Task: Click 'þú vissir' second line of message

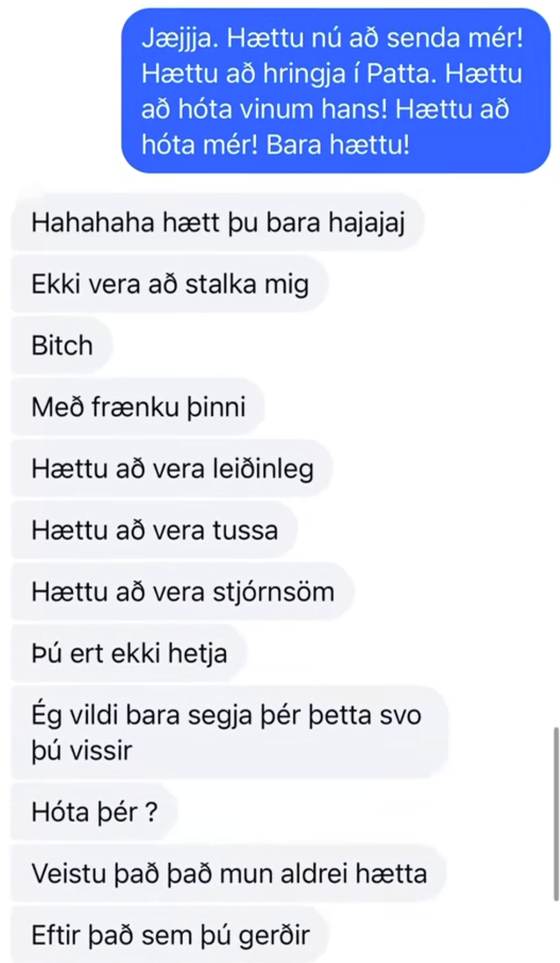Action: pyautogui.click(x=82, y=750)
